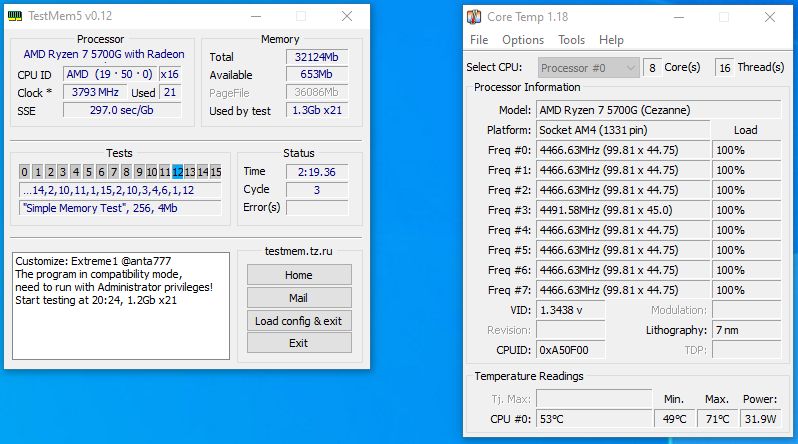Click the Mail button
This screenshot has height=444, width=798.
[x=299, y=298]
